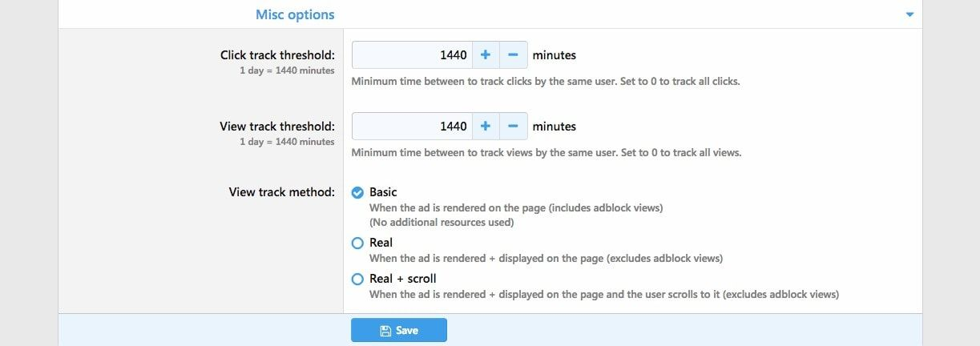This screenshot has height=346, width=980.
Task: Select the Basic view track method
Action: [358, 192]
